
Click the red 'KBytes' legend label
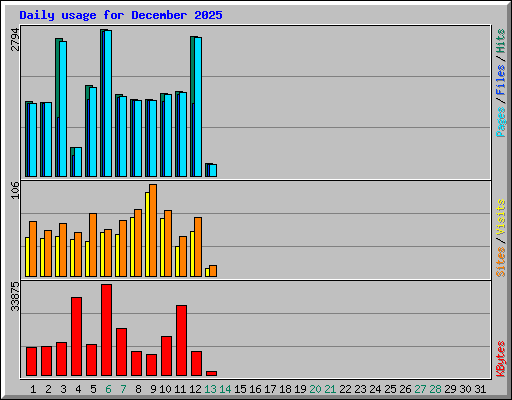tap(501, 359)
